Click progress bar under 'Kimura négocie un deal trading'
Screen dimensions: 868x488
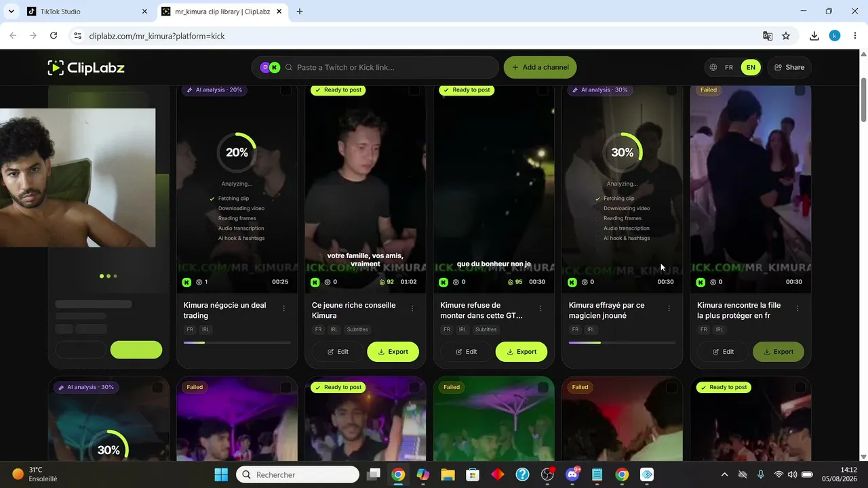click(x=237, y=343)
